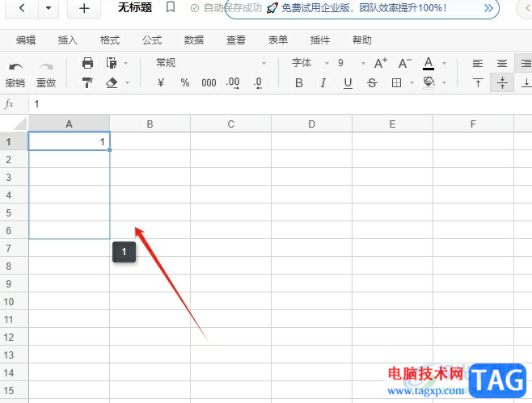Click the double-chevron on enterprise trial banner

tap(488, 8)
